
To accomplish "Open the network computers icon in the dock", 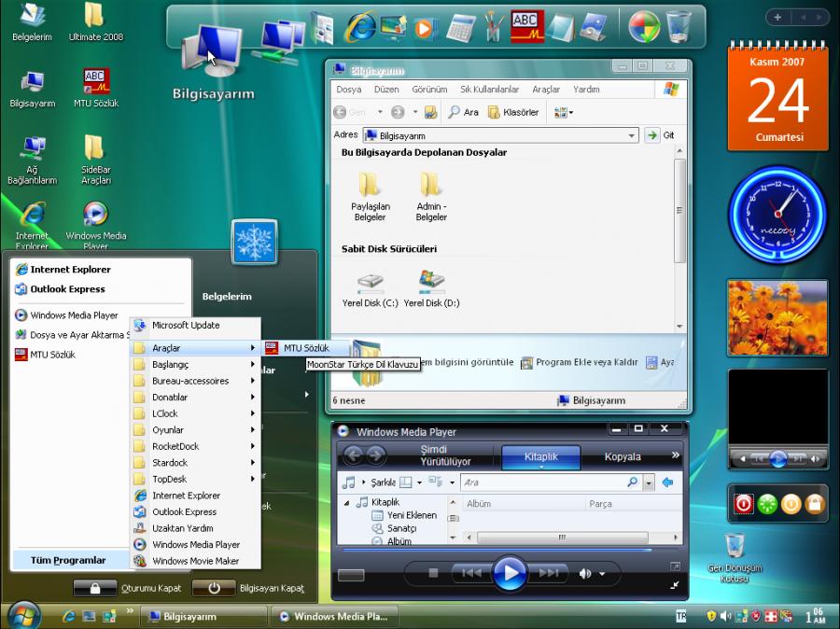I will pos(280,40).
